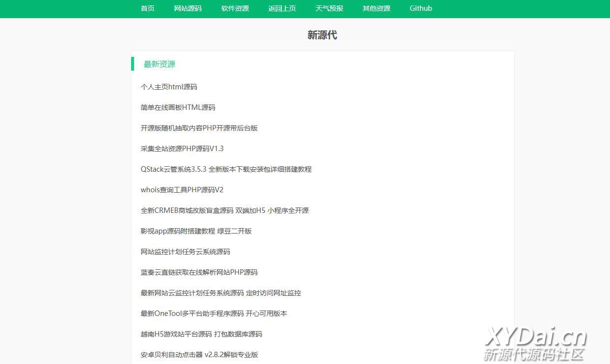Open 蓝奏云直链获取在线解析网站PHP源码 link
This screenshot has width=610, height=364.
[199, 272]
